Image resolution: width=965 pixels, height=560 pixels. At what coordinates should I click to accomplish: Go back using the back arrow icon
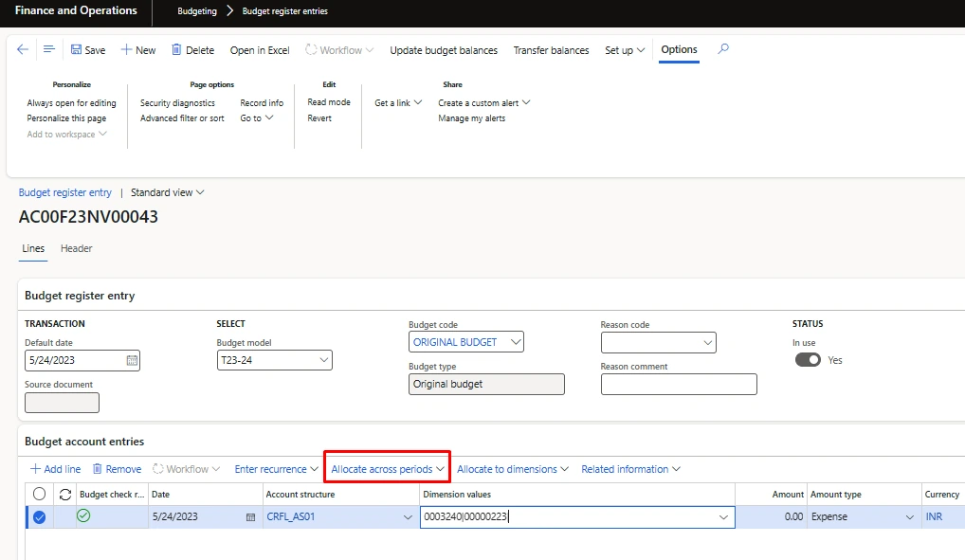[23, 49]
